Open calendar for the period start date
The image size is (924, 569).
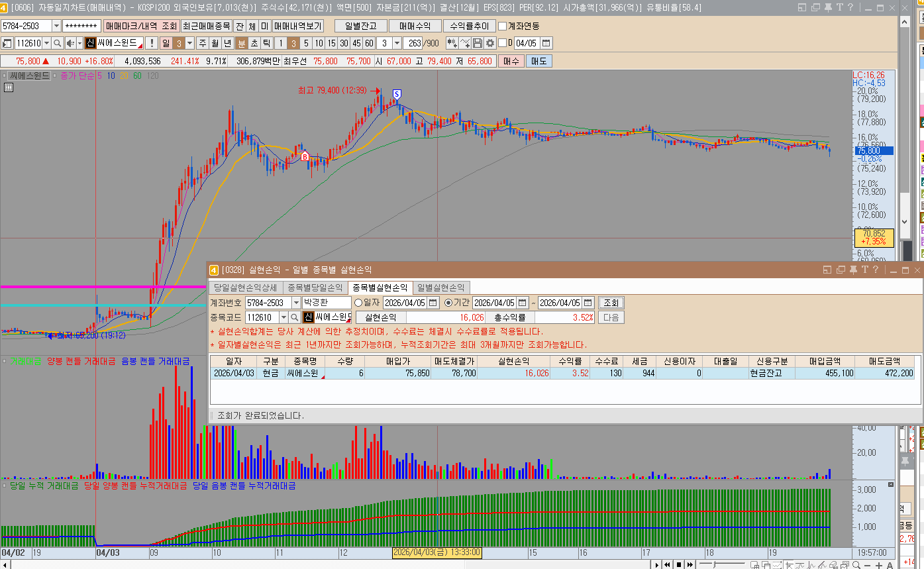pyautogui.click(x=523, y=303)
